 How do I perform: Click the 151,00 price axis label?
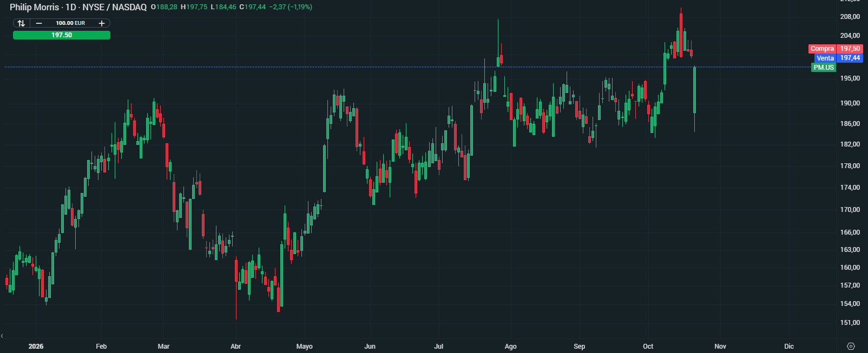click(850, 323)
